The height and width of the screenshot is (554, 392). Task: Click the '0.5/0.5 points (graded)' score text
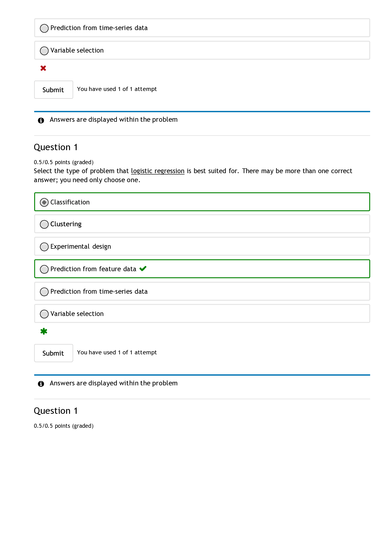(x=64, y=162)
